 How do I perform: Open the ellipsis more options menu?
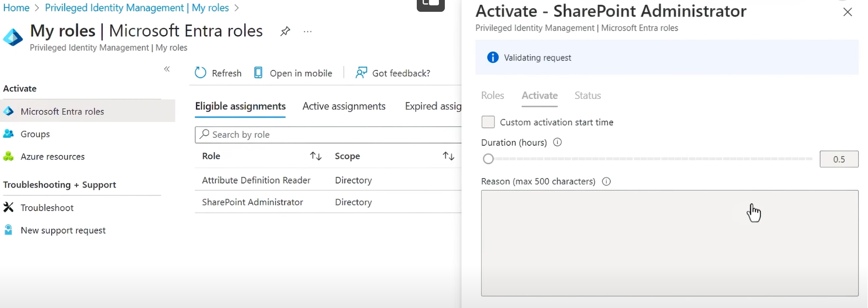[308, 31]
